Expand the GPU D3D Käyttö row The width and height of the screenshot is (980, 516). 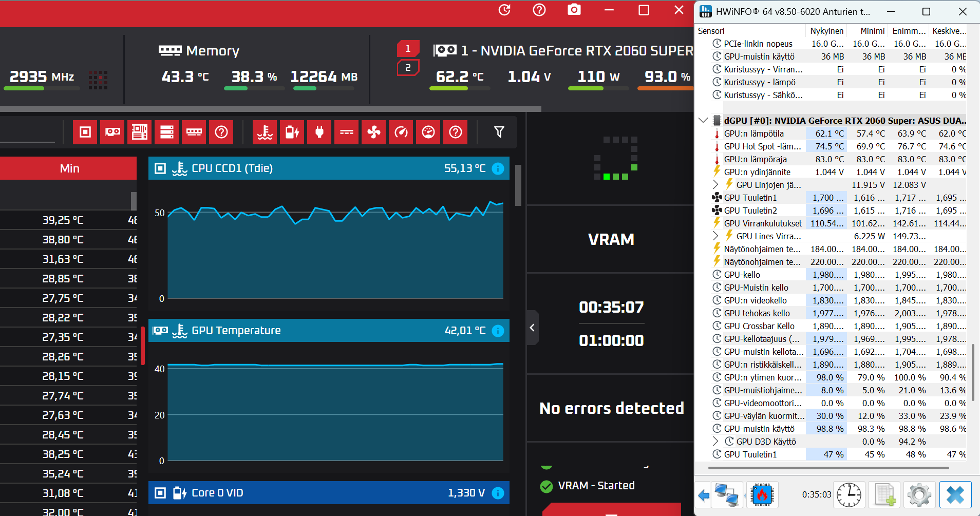point(715,441)
